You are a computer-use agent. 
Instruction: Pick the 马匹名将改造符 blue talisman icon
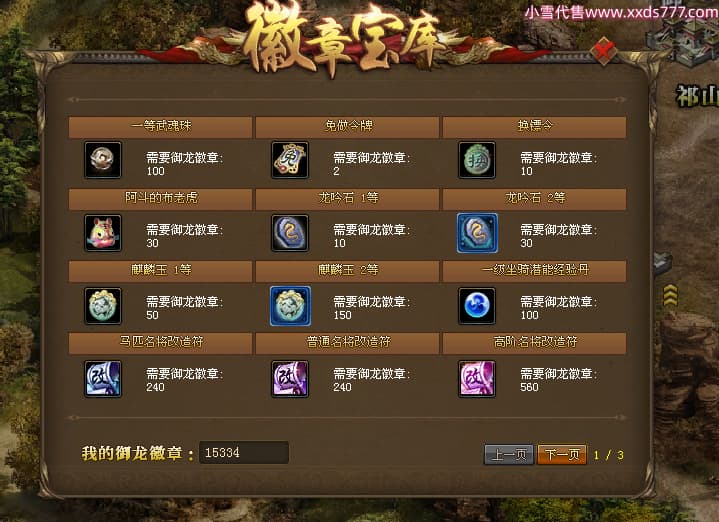[x=103, y=378]
